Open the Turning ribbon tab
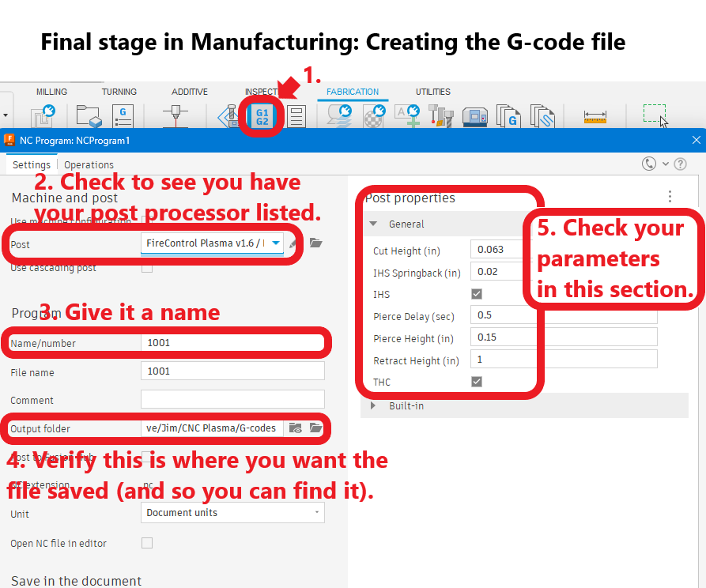The height and width of the screenshot is (588, 706). [119, 92]
